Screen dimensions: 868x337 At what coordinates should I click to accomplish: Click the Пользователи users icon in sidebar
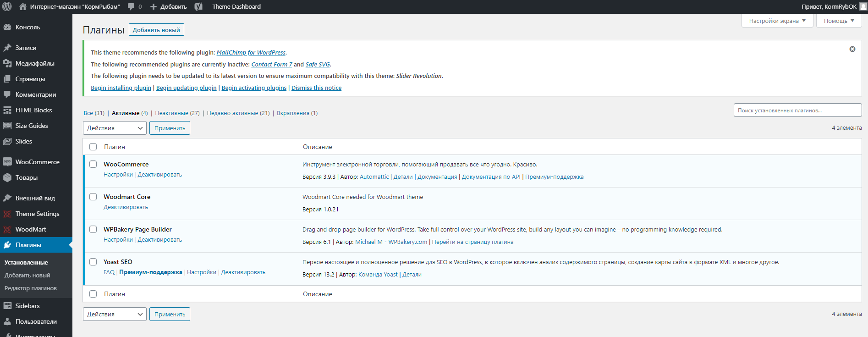click(x=7, y=321)
